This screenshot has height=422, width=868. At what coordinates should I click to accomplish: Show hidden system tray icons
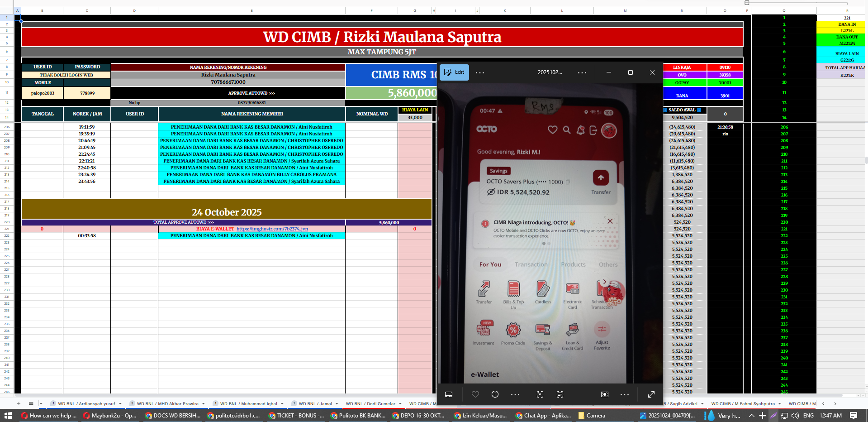752,415
